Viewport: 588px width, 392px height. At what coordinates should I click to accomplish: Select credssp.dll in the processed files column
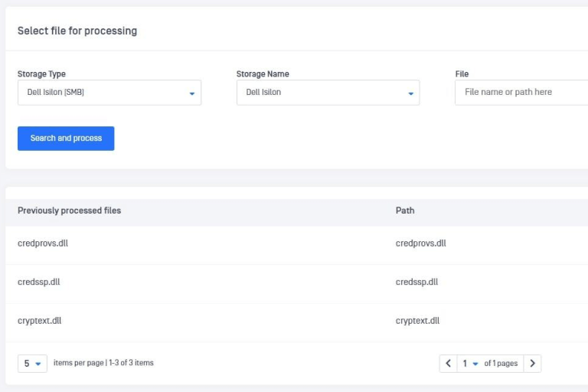tap(38, 282)
